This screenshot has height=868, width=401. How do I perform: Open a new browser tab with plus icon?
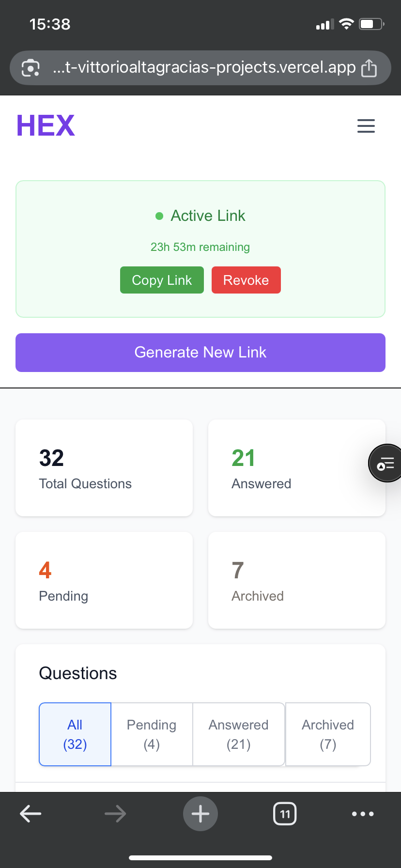200,814
